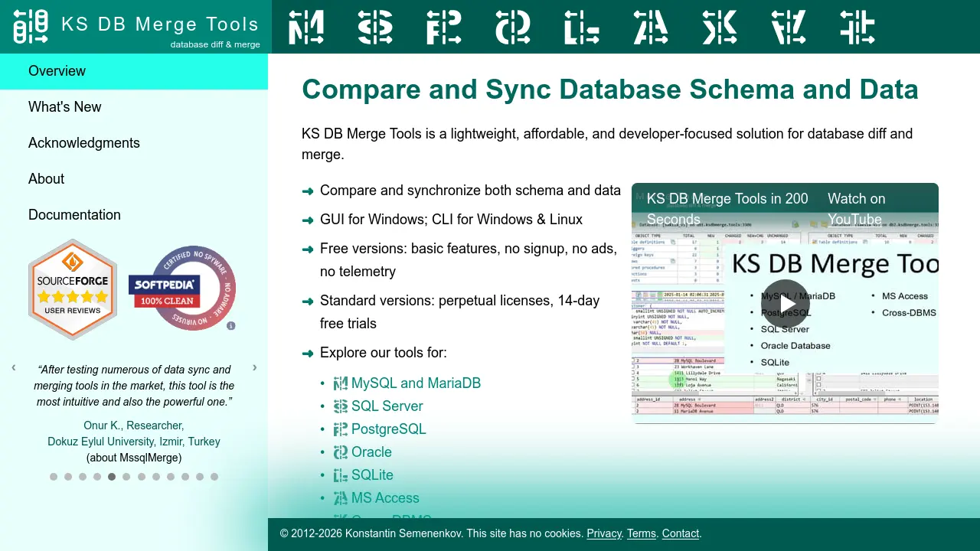Go to Acknowledgments page
The image size is (980, 551).
coord(134,143)
